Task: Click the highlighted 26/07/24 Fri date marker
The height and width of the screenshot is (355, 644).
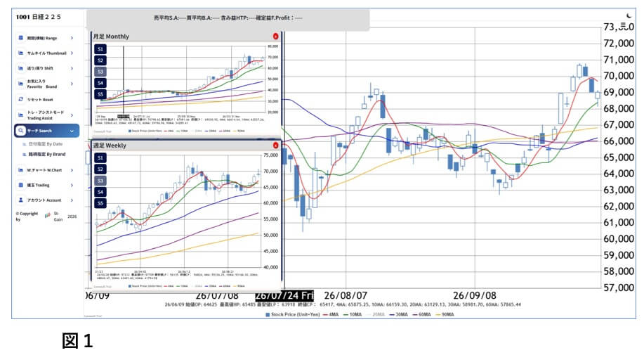Action: pyautogui.click(x=284, y=295)
